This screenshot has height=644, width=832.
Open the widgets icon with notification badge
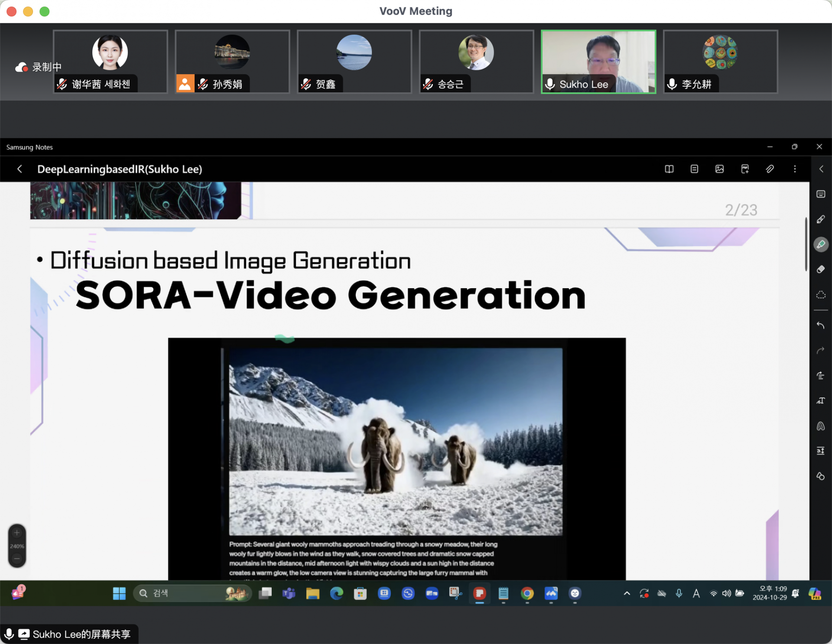pyautogui.click(x=18, y=592)
